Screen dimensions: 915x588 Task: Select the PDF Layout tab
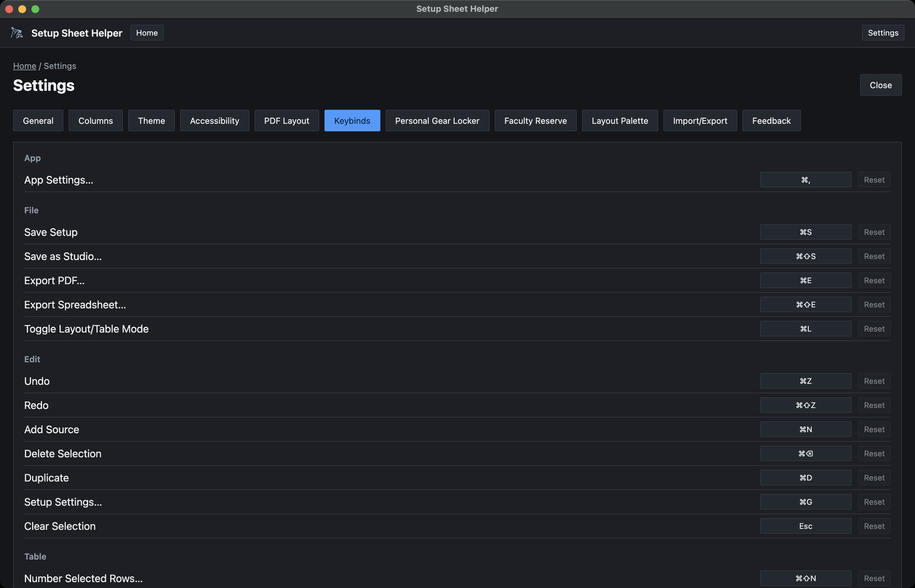pyautogui.click(x=287, y=121)
